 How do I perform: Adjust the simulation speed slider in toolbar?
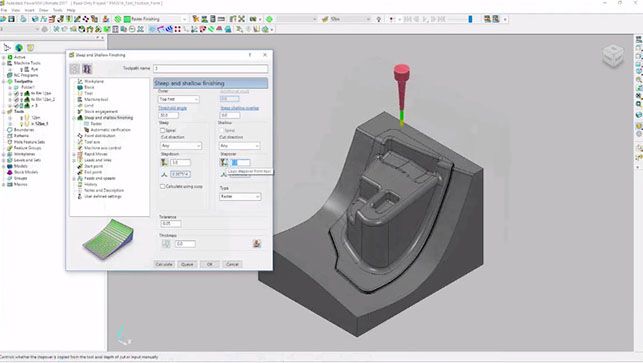(x=470, y=19)
